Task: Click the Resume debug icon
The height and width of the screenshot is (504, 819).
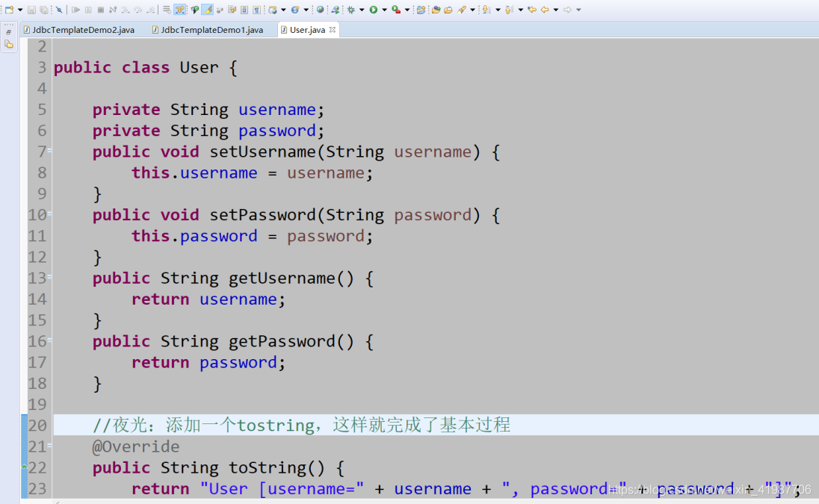Action: (75, 10)
